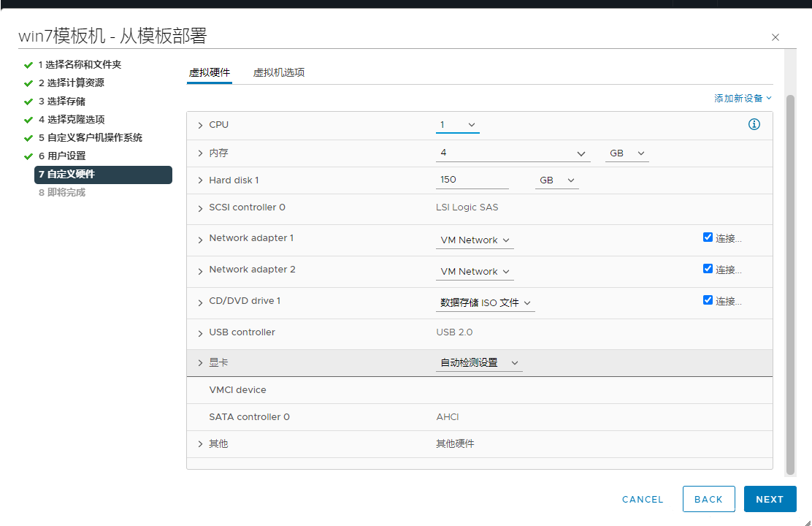Expand the 其他 hardware row
The image size is (812, 526).
[200, 444]
